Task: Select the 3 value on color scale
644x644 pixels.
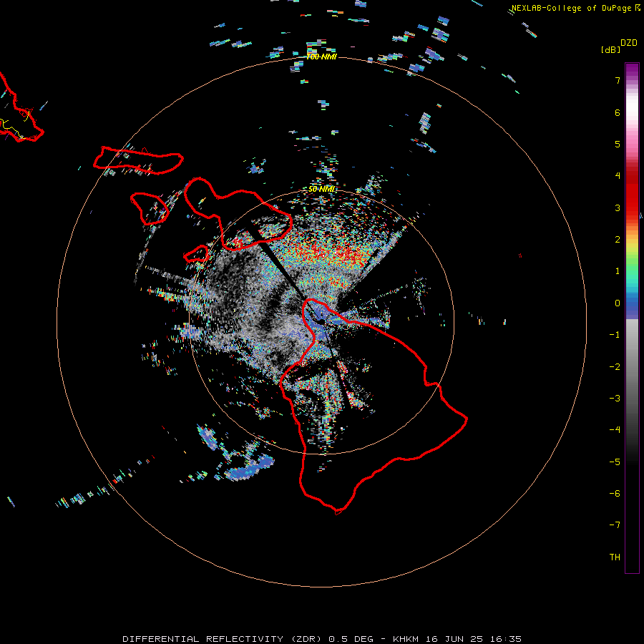Action: coord(618,208)
